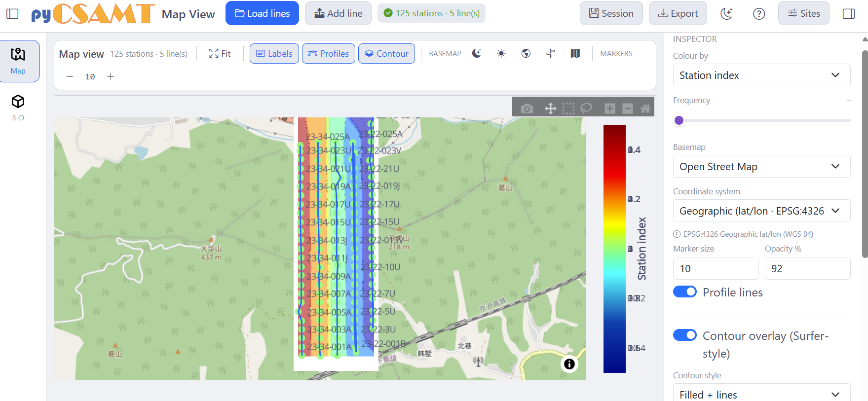Toggle Contour display button

386,53
